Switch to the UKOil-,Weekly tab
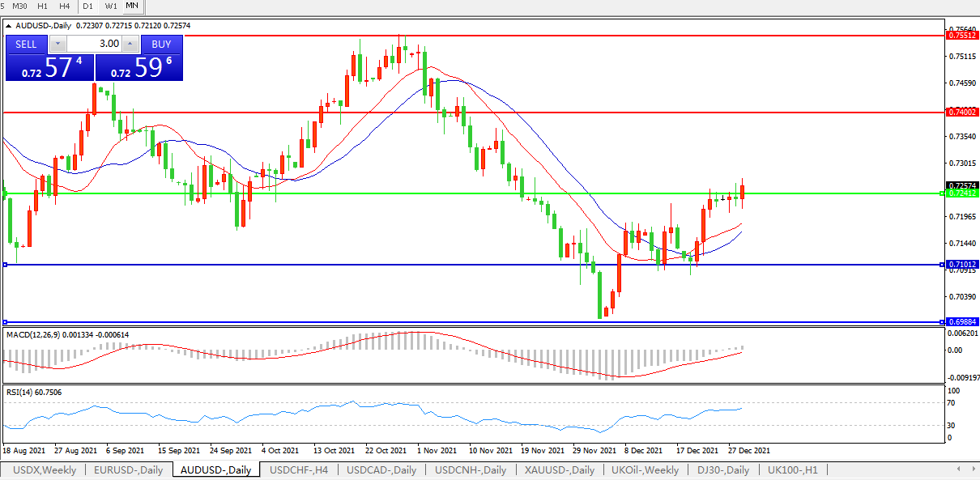The image size is (980, 480). click(x=646, y=469)
